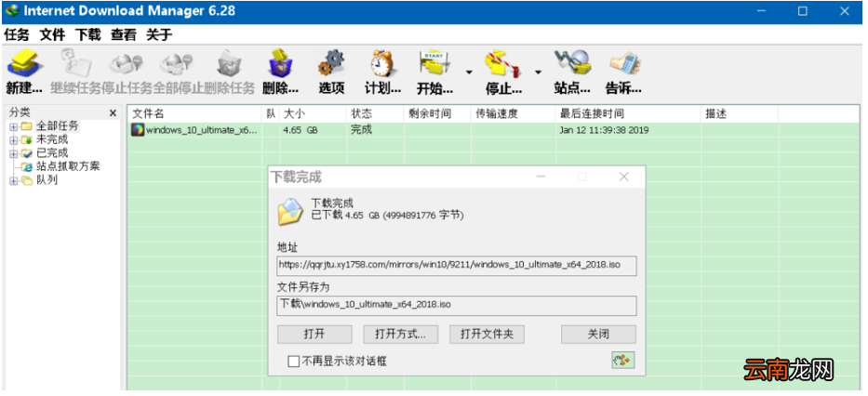The width and height of the screenshot is (868, 396).
Task: Minimize the 下载完成 dialog
Action: pos(541,177)
